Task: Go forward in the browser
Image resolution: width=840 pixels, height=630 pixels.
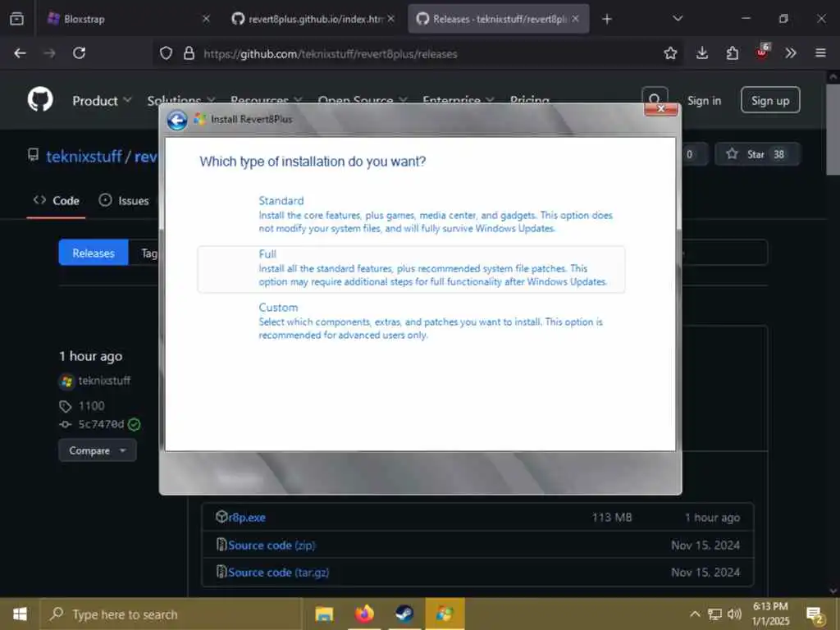Action: point(50,53)
